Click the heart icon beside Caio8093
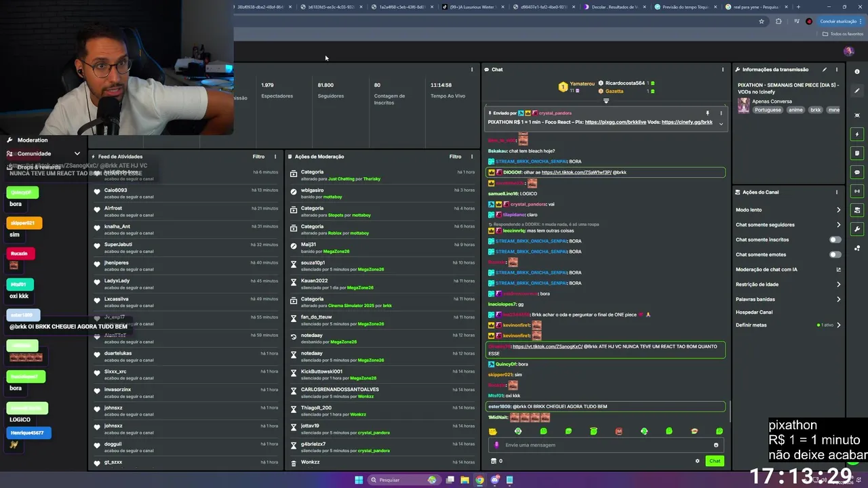868x488 pixels. pyautogui.click(x=97, y=192)
